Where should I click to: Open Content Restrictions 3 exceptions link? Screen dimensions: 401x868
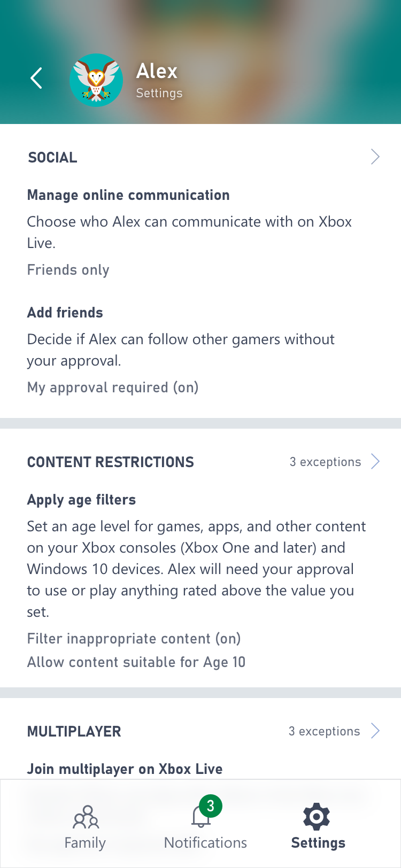point(326,462)
